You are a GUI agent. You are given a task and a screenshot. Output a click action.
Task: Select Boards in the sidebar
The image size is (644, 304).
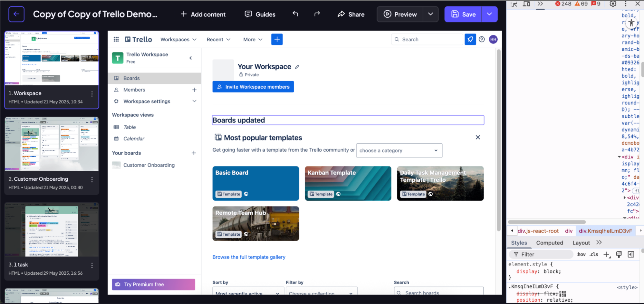click(154, 78)
